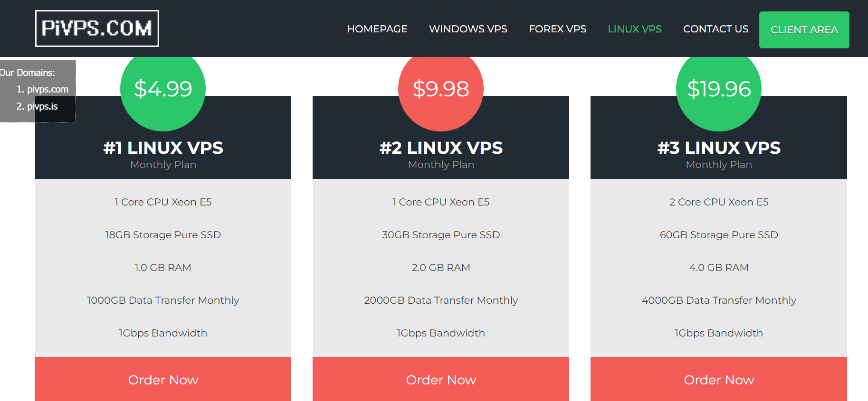Screen dimensions: 868x401
Task: Click '2000GB Data Transfer Monthly' text
Action: (x=441, y=300)
